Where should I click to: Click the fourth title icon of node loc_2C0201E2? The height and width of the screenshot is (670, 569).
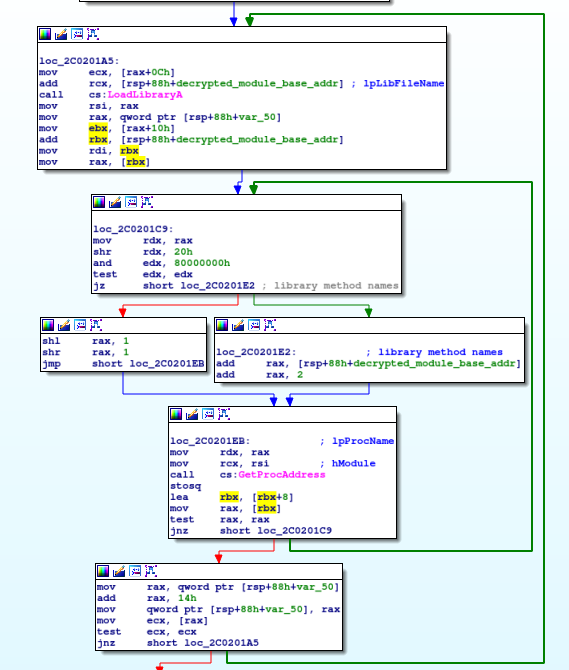click(x=270, y=325)
